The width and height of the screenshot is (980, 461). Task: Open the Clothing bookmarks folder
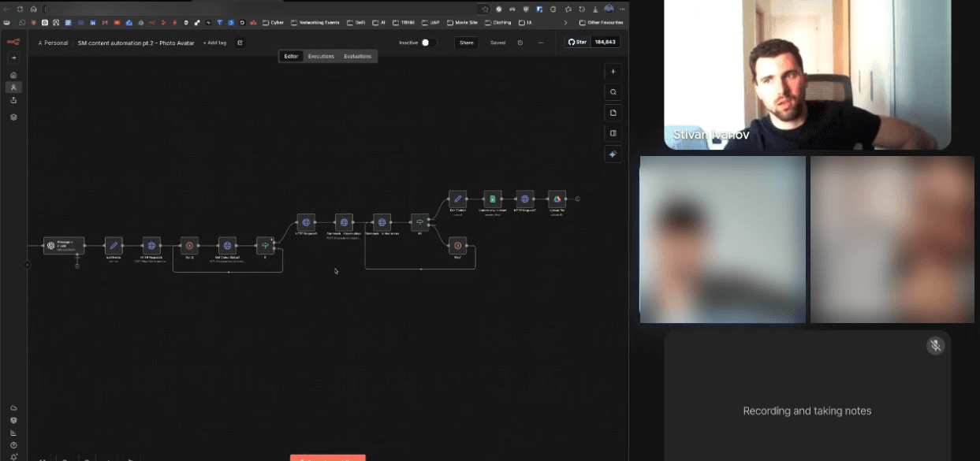498,22
